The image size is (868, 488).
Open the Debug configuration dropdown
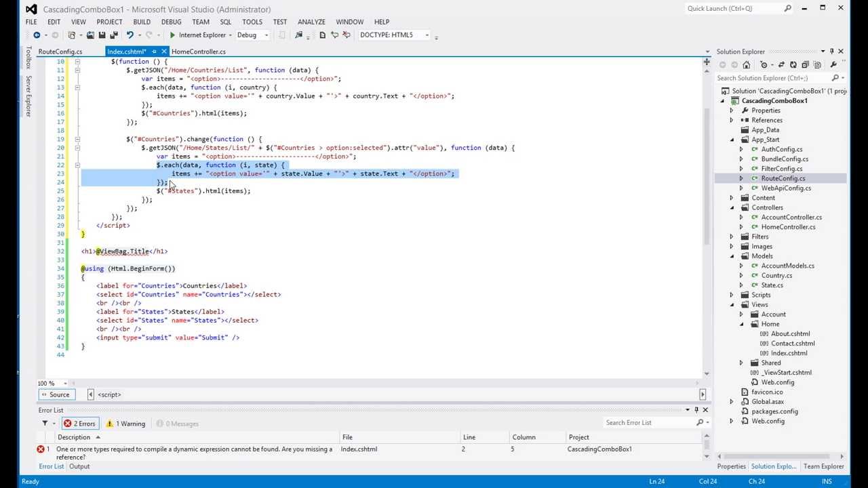click(266, 35)
